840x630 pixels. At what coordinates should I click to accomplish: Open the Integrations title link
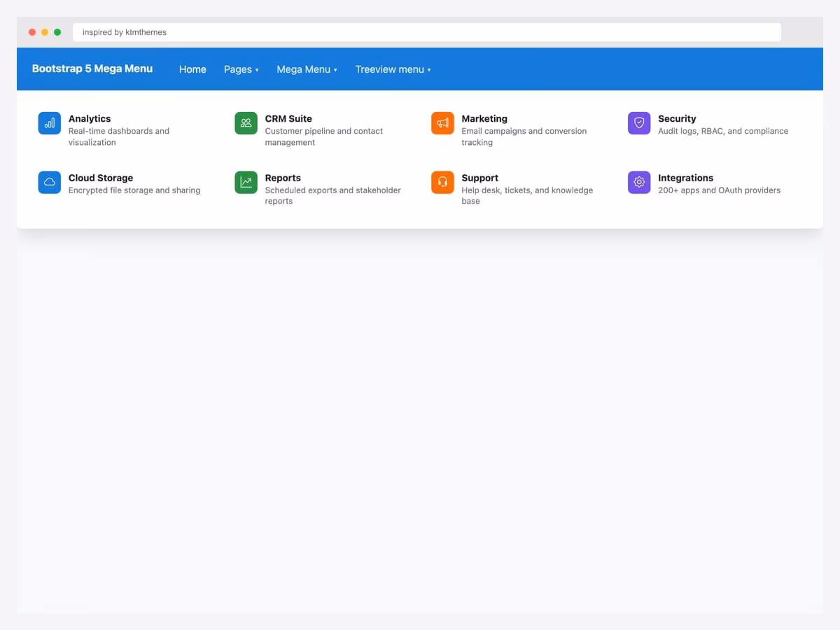click(686, 178)
